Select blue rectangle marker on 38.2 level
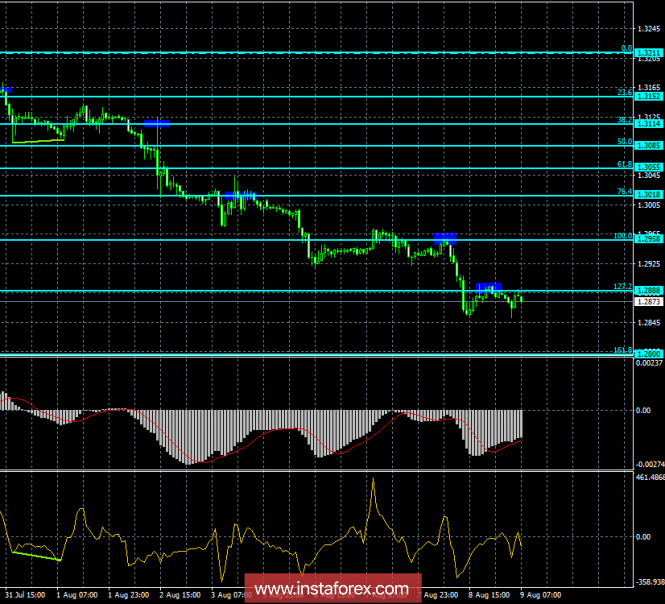 157,123
